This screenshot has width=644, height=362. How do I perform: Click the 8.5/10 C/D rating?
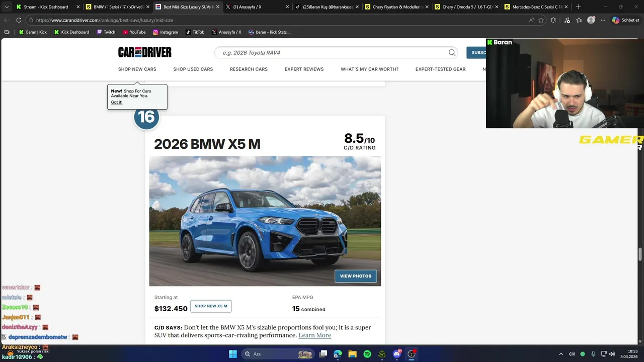tap(360, 141)
